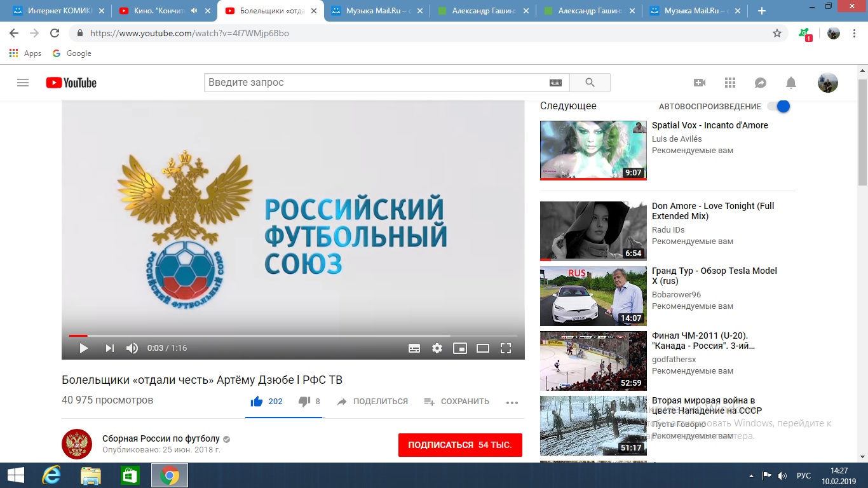Image resolution: width=868 pixels, height=488 pixels.
Task: Go to the YouTube home logo
Action: click(71, 83)
